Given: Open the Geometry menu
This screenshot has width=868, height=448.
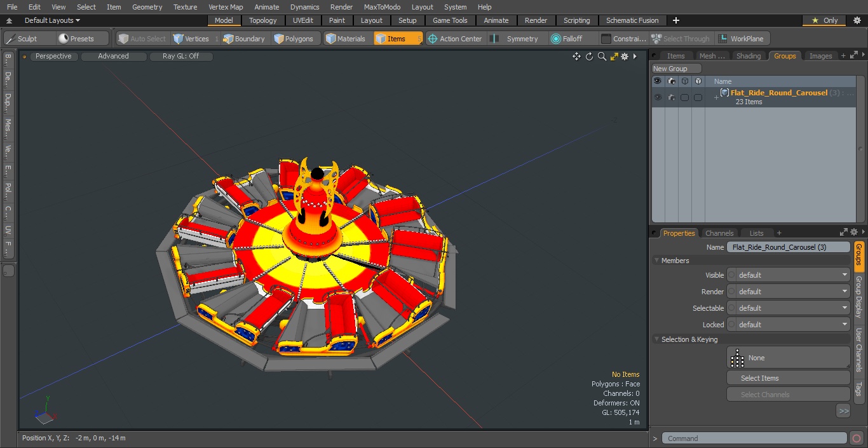Looking at the screenshot, I should 147,7.
